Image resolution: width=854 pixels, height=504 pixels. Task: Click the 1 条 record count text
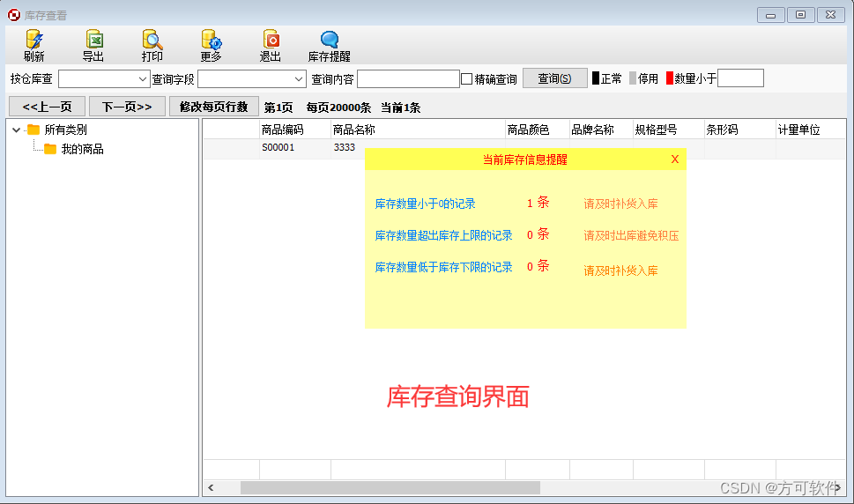tap(538, 203)
